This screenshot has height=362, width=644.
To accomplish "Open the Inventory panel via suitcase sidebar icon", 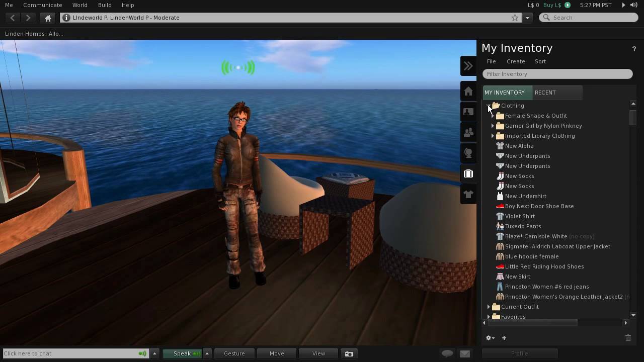I will pos(468,173).
